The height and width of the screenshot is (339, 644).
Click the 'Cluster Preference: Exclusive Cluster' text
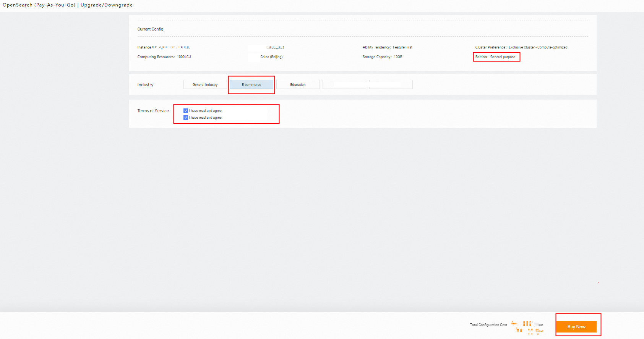coord(521,47)
